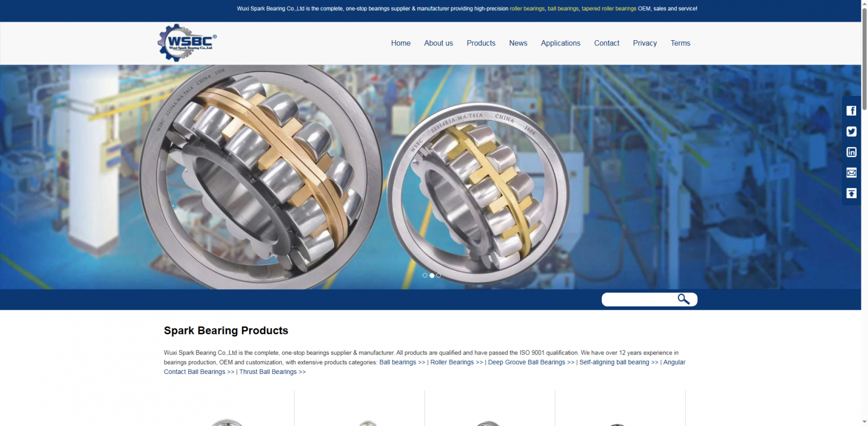Click the Twitter icon in sidebar
Image resolution: width=868 pixels, height=426 pixels.
point(851,131)
